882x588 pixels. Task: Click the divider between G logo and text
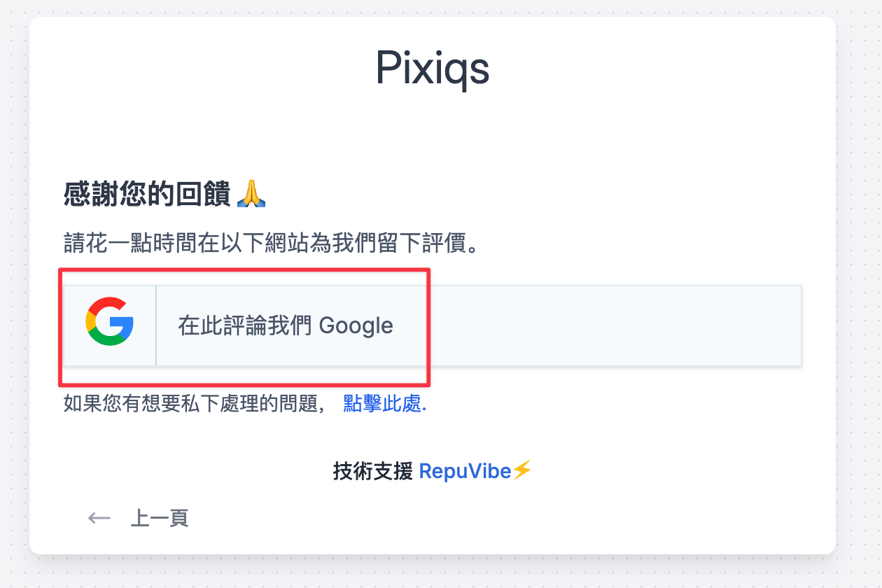tap(156, 325)
